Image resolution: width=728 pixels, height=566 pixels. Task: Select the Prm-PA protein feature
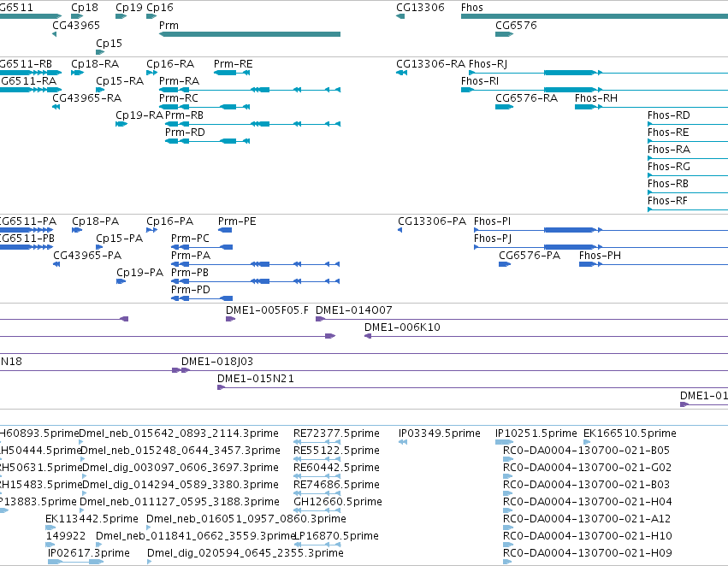point(256,264)
